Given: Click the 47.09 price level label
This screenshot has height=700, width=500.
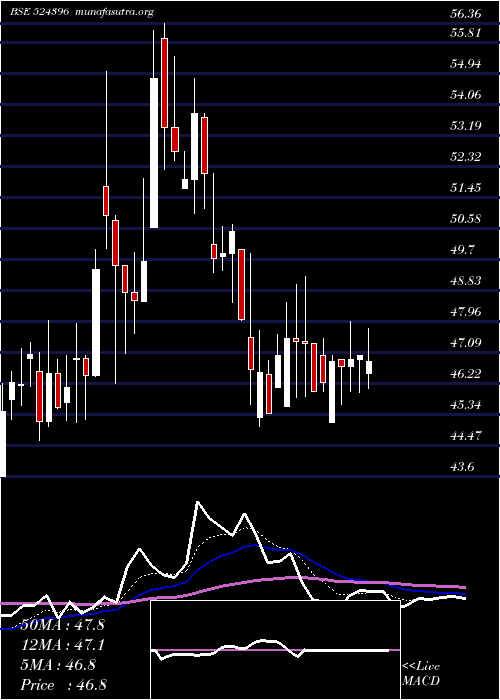Looking at the screenshot, I should (x=466, y=342).
